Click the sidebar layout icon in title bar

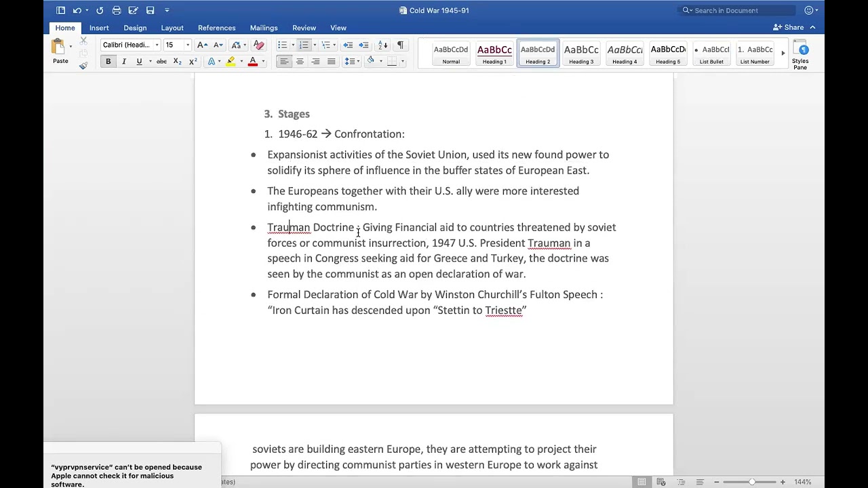60,10
